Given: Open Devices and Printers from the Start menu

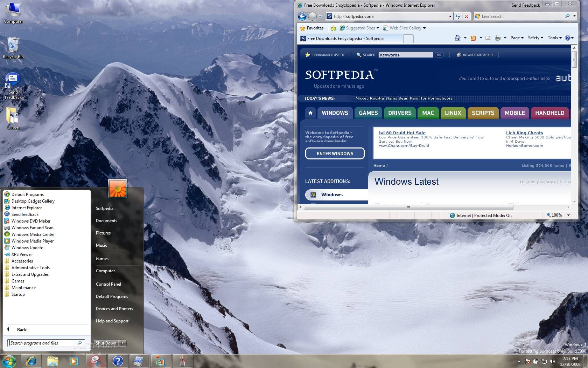Looking at the screenshot, I should (x=114, y=308).
